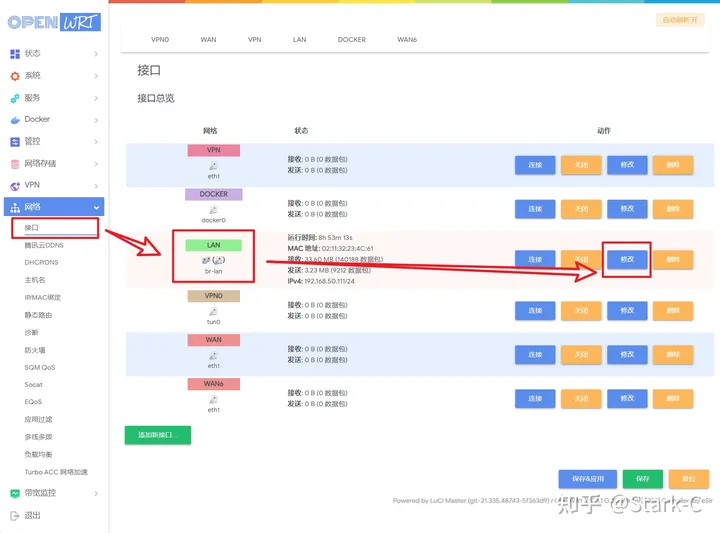Click the OpenWrt logo
720x533 pixels.
(x=54, y=22)
